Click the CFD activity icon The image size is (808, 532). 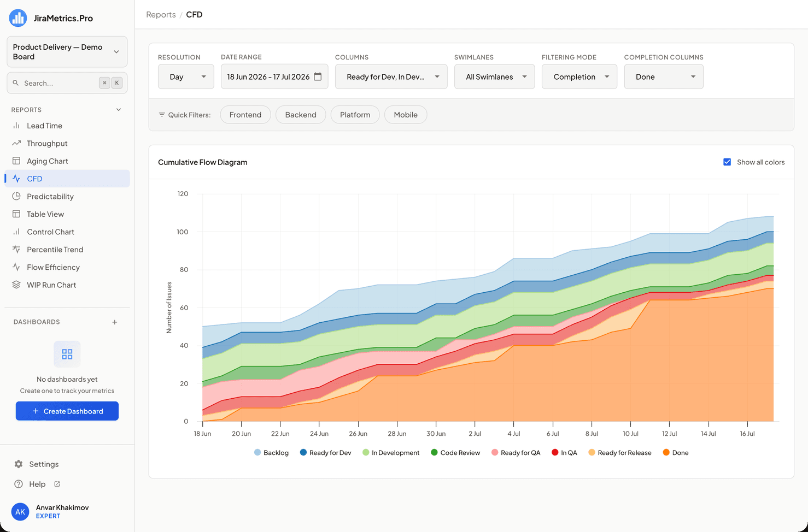click(x=16, y=179)
